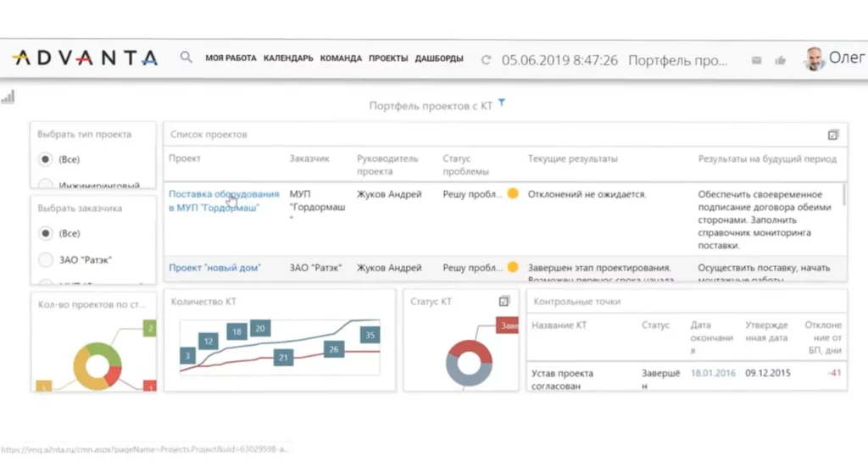The width and height of the screenshot is (868, 473).
Task: Select the ЗАО "Ратэк" customer radio
Action: 45,259
